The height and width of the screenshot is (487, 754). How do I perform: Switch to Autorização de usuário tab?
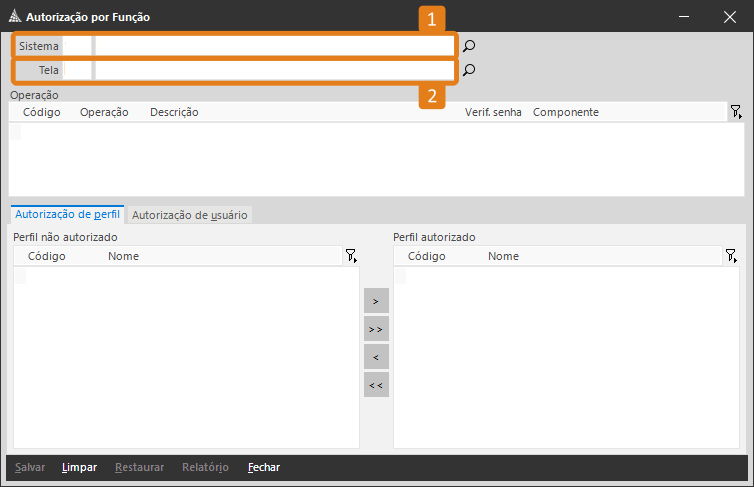pyautogui.click(x=190, y=214)
